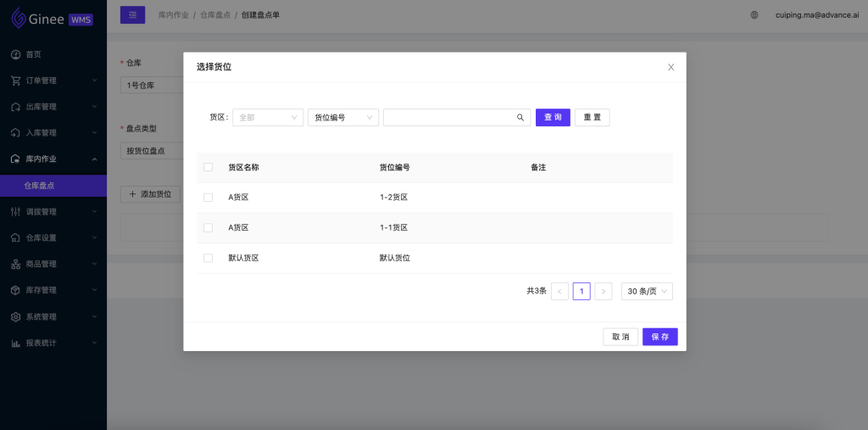Screen dimensions: 868x430
Task: Click the 查询 button
Action: pyautogui.click(x=553, y=118)
